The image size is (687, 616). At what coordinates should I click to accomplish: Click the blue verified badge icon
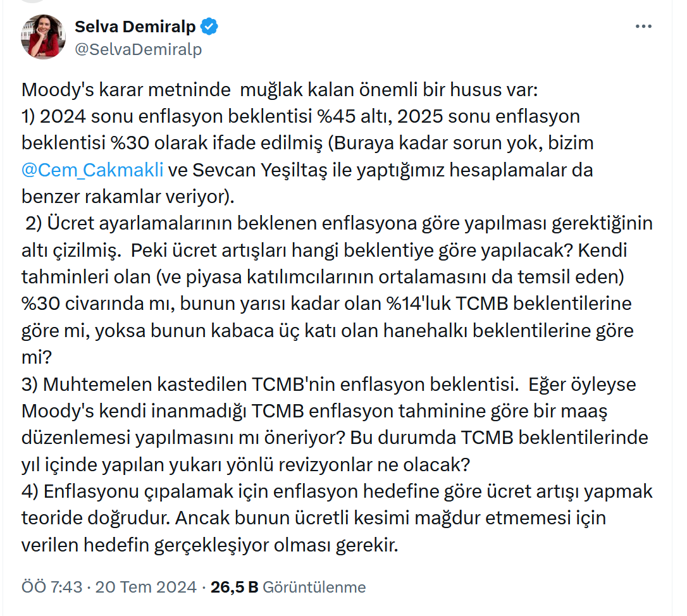[x=210, y=27]
